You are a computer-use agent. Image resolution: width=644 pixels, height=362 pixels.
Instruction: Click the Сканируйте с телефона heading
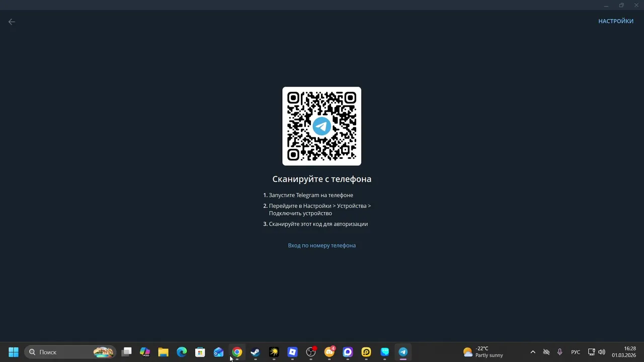[321, 179]
